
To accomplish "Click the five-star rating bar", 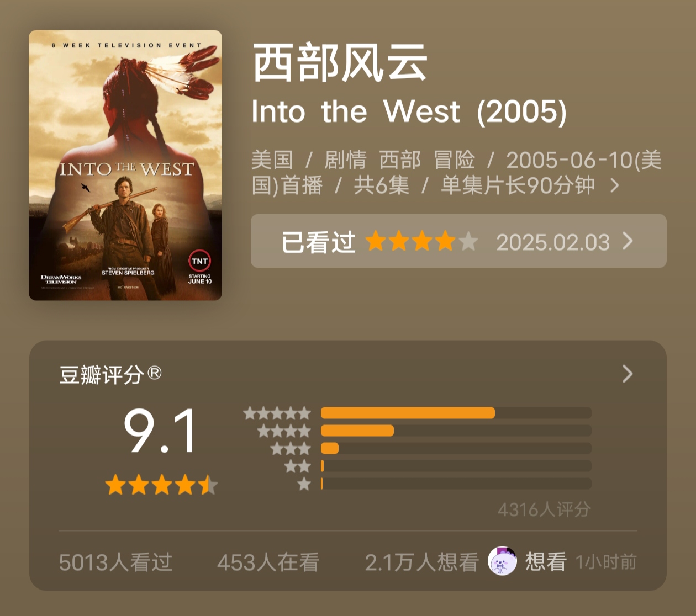I will 456,413.
